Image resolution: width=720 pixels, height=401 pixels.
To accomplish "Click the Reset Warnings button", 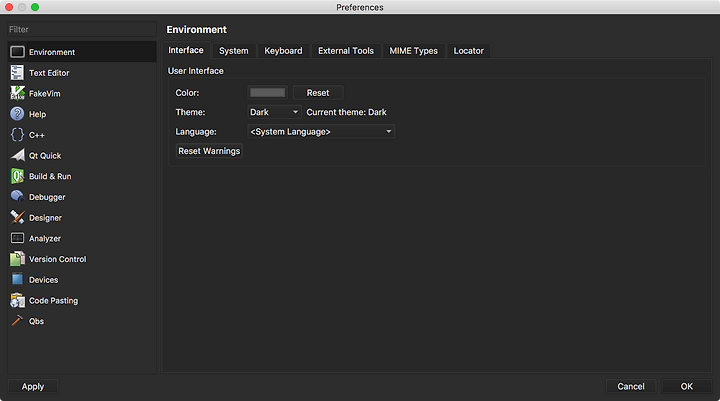I will pos(209,151).
